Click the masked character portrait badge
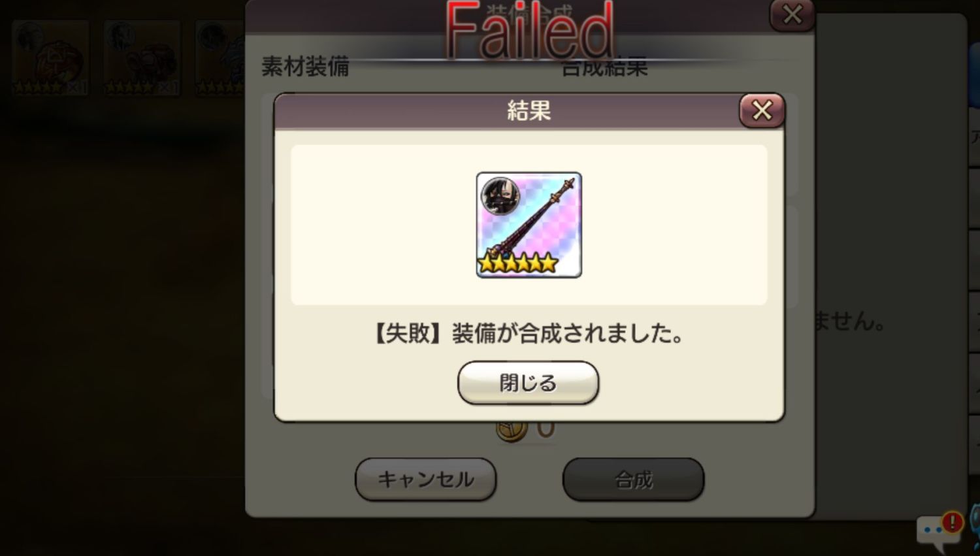 pyautogui.click(x=500, y=195)
